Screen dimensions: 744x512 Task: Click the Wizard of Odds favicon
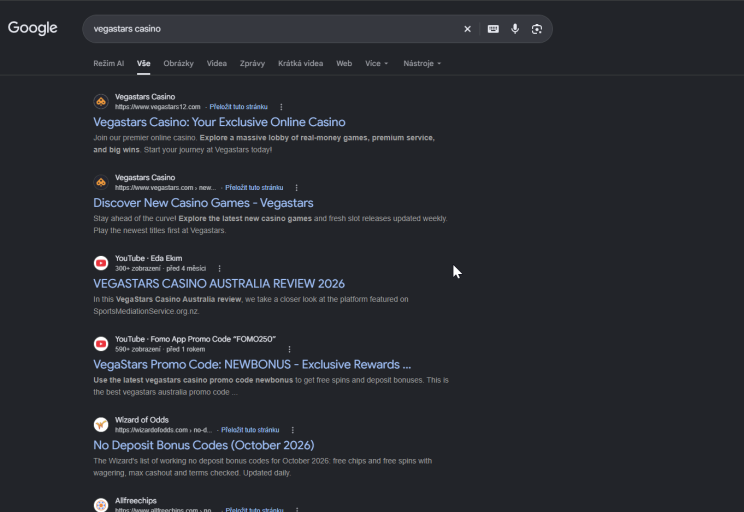(x=101, y=424)
